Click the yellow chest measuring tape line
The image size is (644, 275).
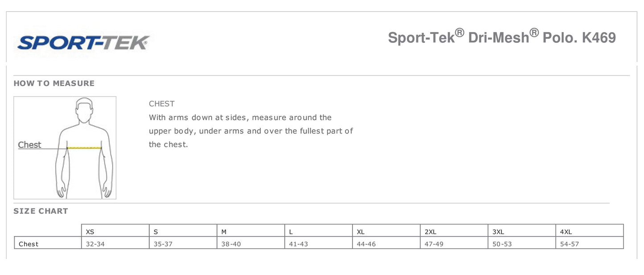(84, 148)
